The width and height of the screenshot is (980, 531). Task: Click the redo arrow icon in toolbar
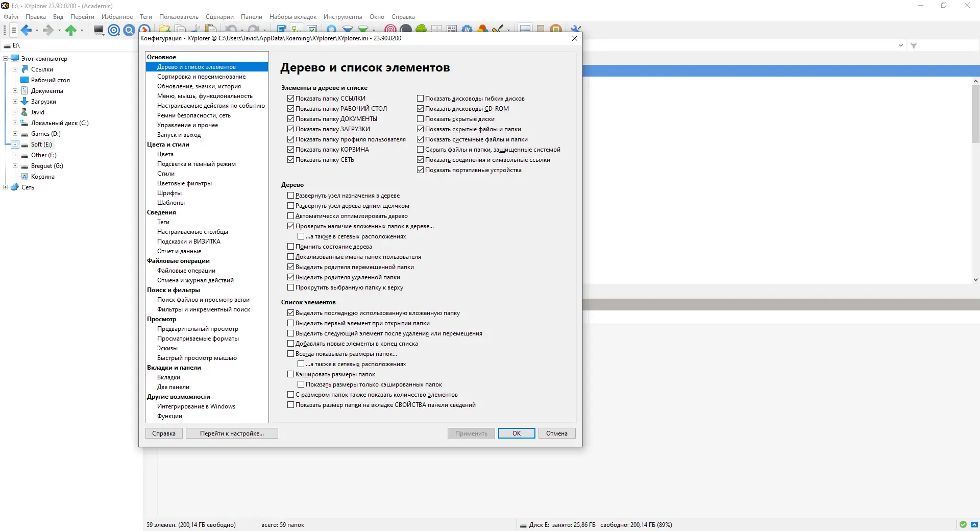point(254,29)
